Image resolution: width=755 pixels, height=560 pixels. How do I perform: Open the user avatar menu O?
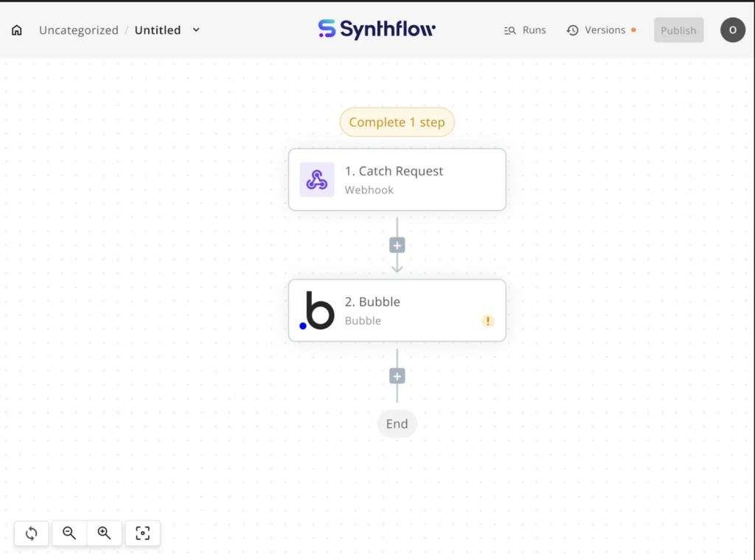click(732, 29)
